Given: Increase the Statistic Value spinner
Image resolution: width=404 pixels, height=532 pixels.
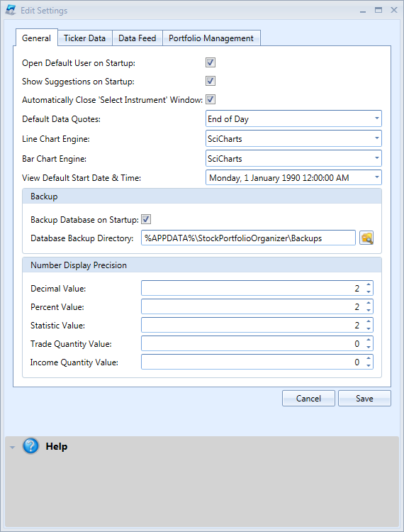Looking at the screenshot, I should pyautogui.click(x=368, y=321).
